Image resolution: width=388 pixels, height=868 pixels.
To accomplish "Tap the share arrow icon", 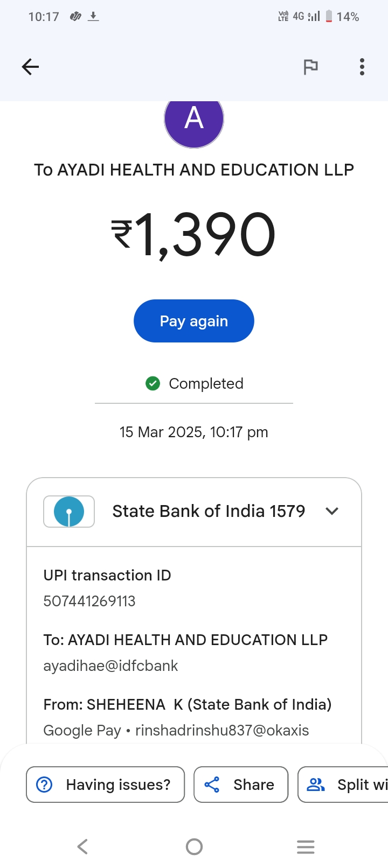I will pyautogui.click(x=212, y=785).
